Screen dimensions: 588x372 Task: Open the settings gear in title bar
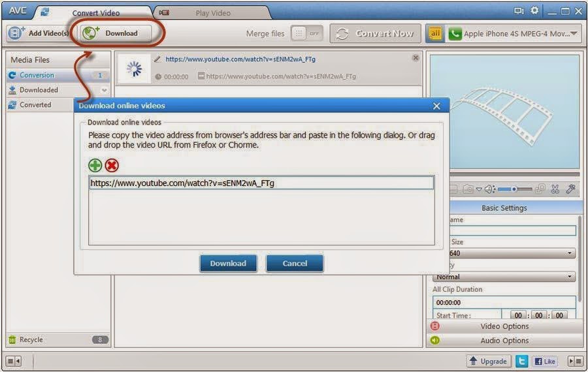[534, 10]
